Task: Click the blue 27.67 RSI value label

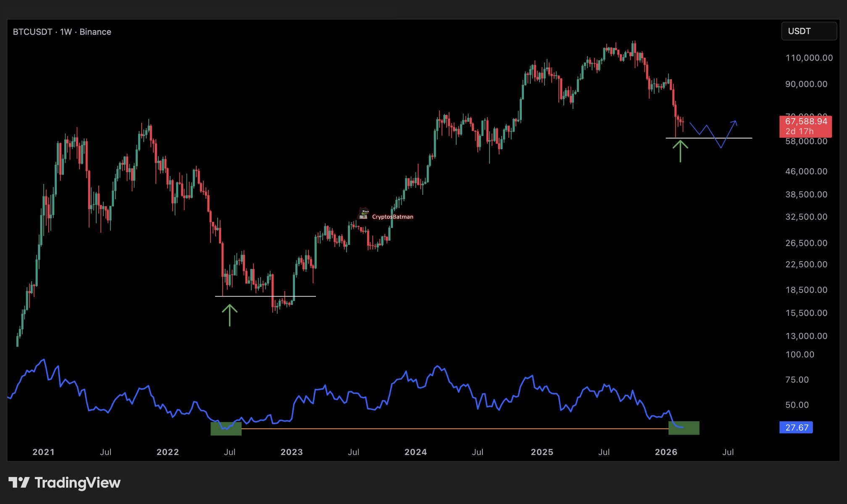Action: point(796,428)
